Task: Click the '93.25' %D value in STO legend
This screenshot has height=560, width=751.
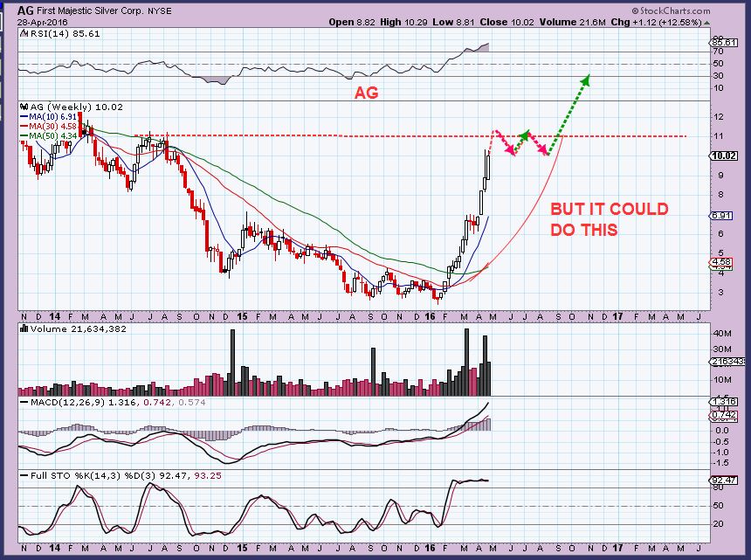Action: click(x=208, y=475)
